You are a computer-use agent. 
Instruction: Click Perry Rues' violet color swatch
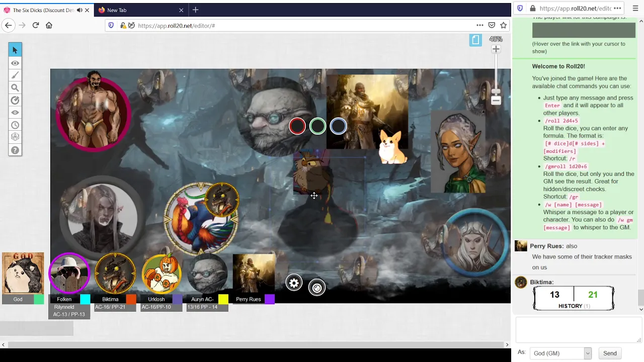pyautogui.click(x=270, y=299)
